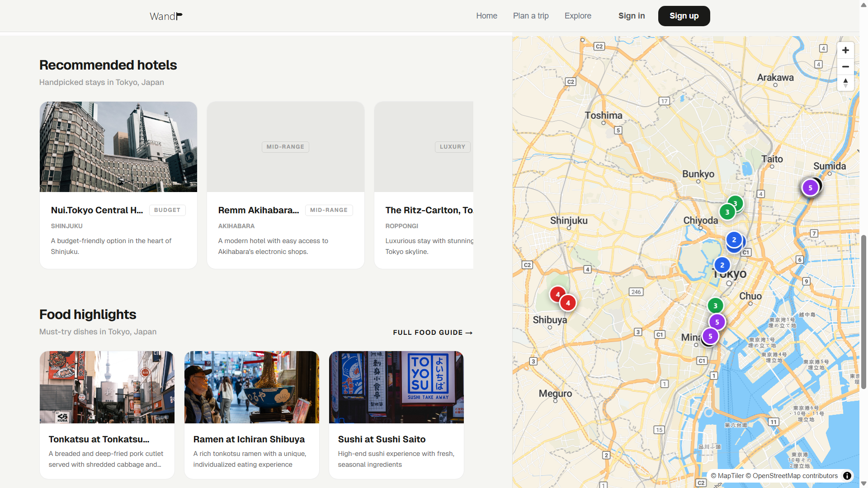Click the MapTiler attribution link
The height and width of the screenshot is (488, 868).
[x=731, y=475]
